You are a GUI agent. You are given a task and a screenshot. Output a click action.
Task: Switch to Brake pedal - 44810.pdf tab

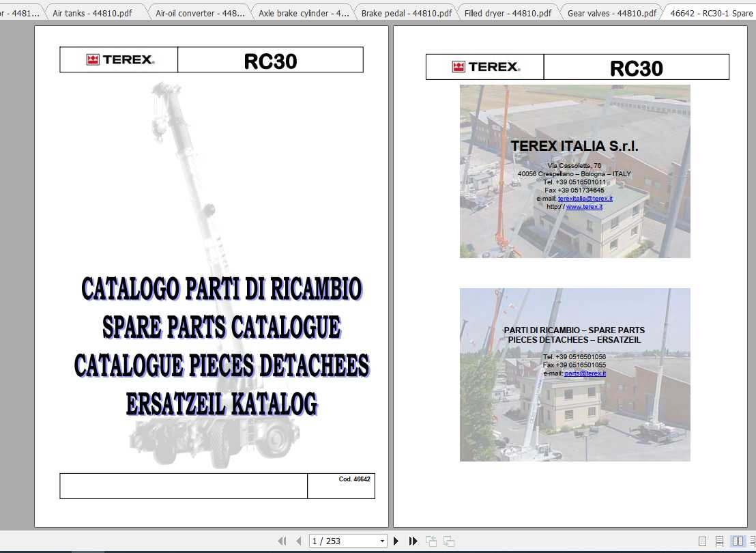click(x=406, y=13)
